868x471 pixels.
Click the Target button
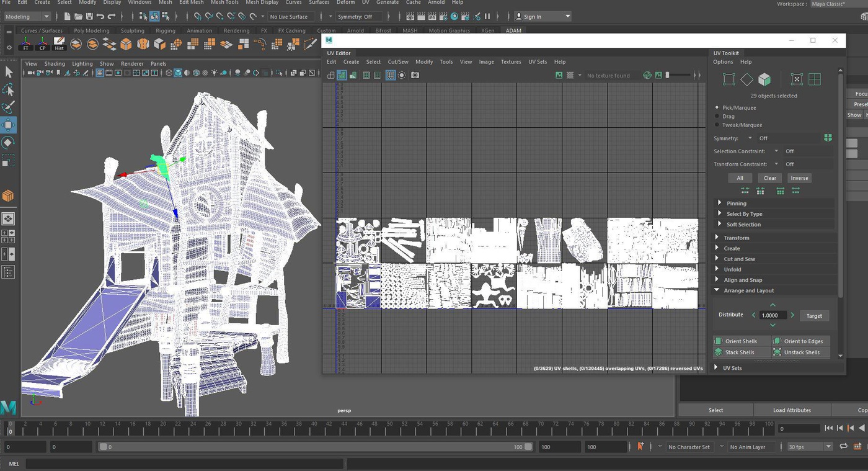tap(813, 316)
